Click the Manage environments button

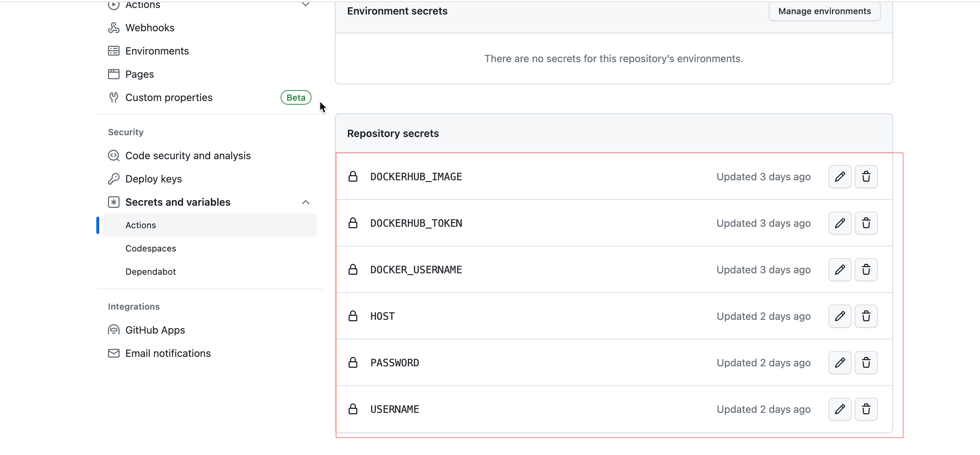(x=824, y=11)
